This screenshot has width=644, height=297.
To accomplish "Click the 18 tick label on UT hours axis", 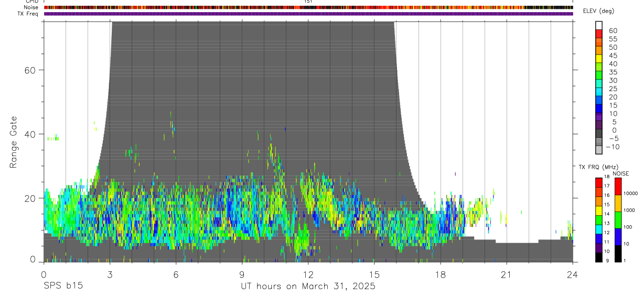I will click(440, 274).
